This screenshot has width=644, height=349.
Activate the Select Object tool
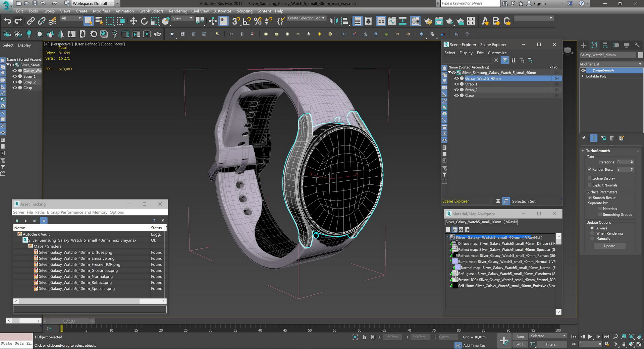coord(88,21)
